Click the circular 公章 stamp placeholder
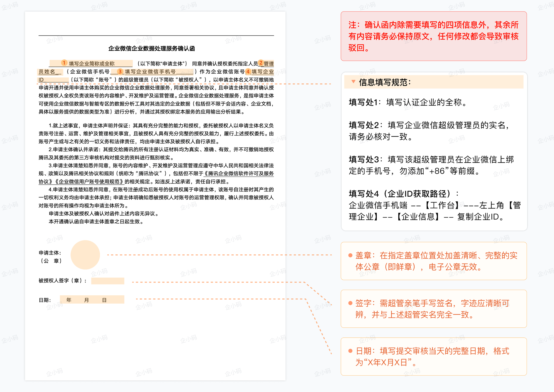The image size is (554, 392). point(85,255)
